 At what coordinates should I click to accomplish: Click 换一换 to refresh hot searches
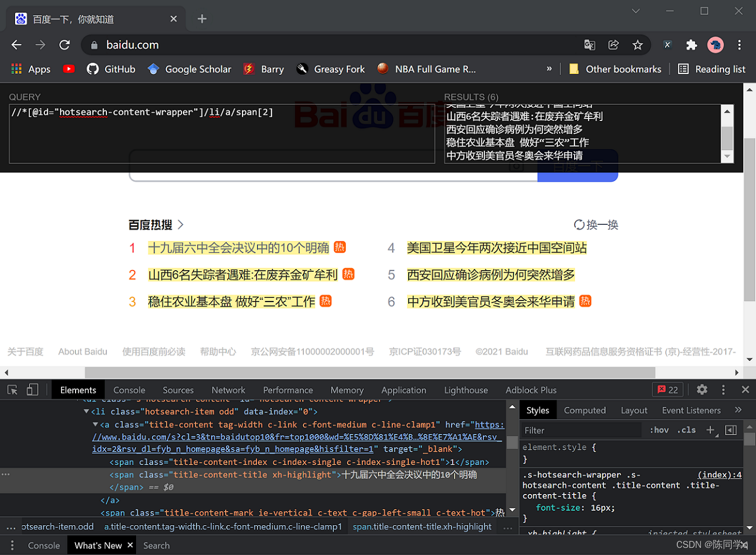[x=596, y=225]
